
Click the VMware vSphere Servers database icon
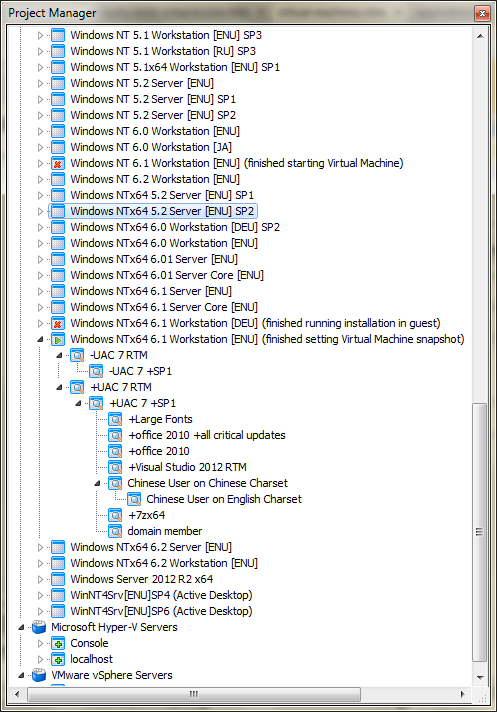click(x=39, y=675)
